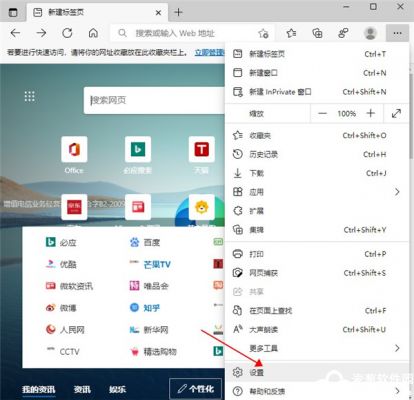
Task: Expand the 帮助和反馈 submenu arrow
Action: 397,391
